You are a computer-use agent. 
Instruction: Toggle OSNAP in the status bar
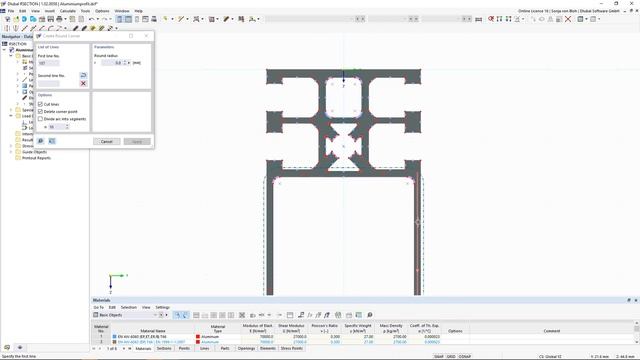pyautogui.click(x=465, y=356)
